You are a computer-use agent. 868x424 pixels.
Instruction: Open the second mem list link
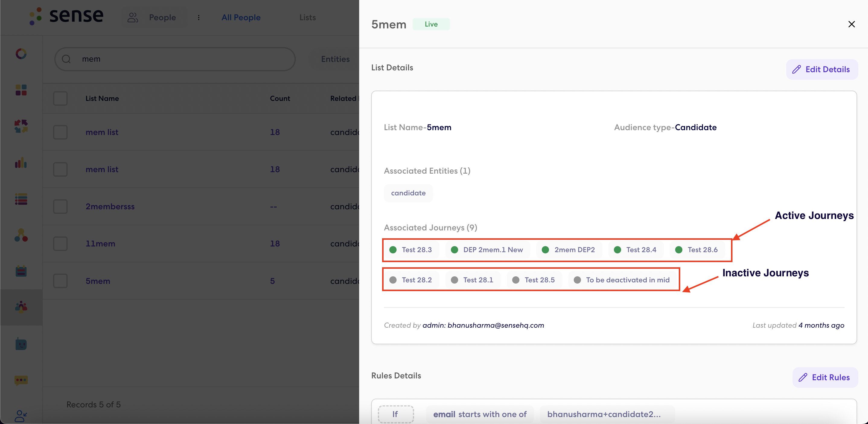pos(102,169)
